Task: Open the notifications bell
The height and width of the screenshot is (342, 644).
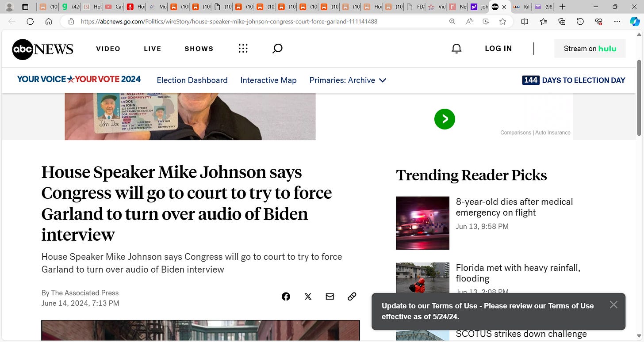Action: pyautogui.click(x=456, y=49)
